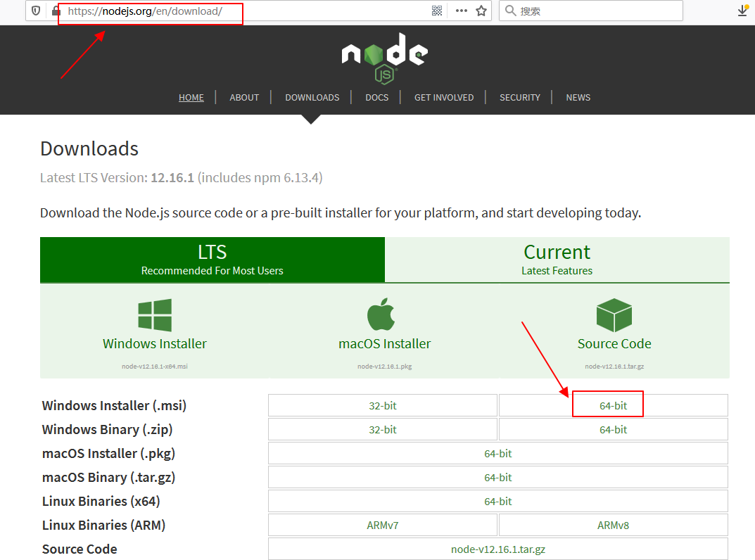This screenshot has width=755, height=560.
Task: Download node-v12.16.1.tar.gz source code
Action: [x=498, y=549]
